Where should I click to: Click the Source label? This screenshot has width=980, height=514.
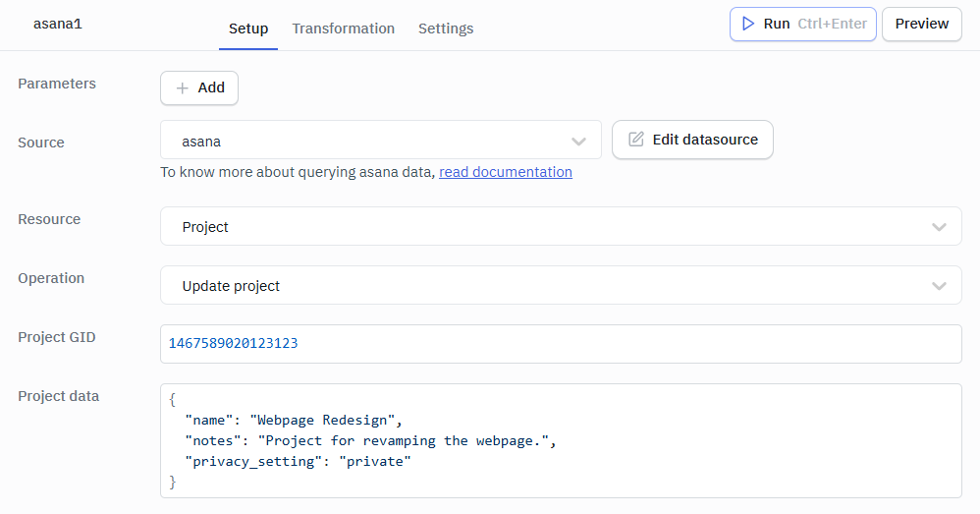click(x=41, y=143)
